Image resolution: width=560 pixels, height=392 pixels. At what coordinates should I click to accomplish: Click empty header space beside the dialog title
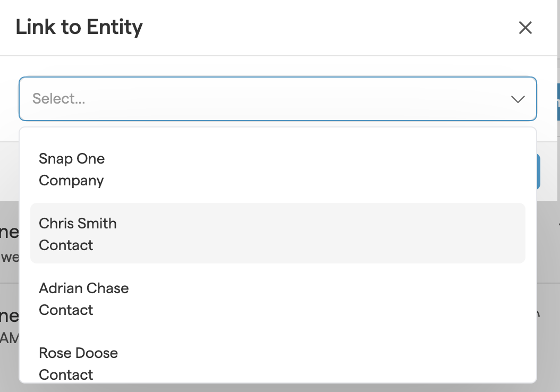(x=319, y=28)
